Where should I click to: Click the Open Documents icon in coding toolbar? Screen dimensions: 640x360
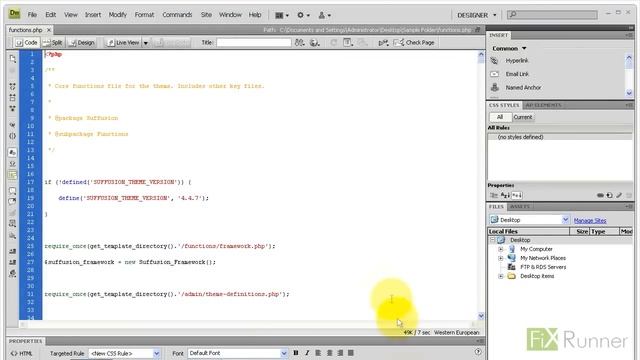pyautogui.click(x=12, y=59)
